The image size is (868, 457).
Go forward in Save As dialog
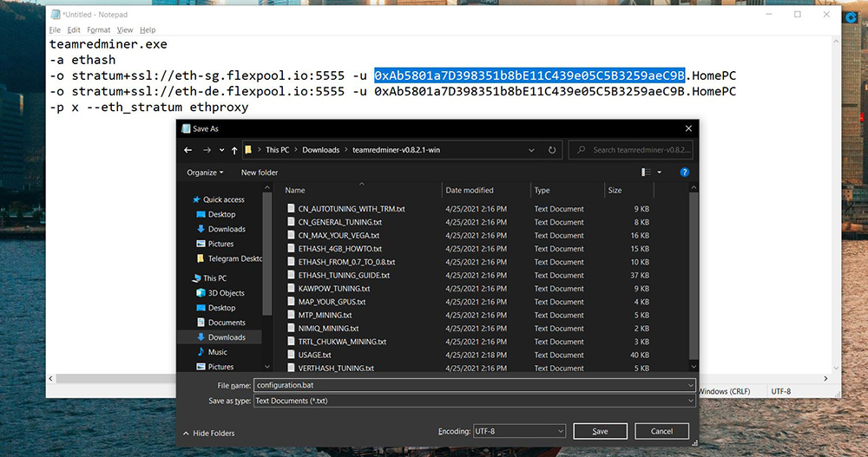(207, 150)
